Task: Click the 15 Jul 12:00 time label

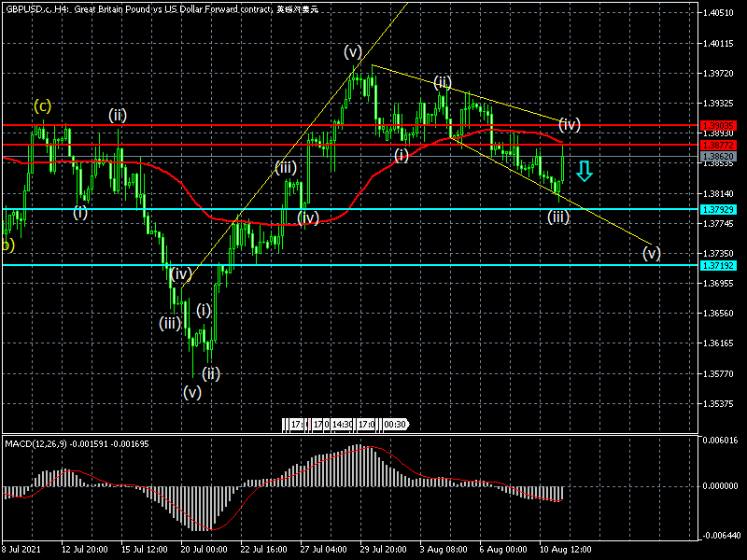Action: pyautogui.click(x=145, y=549)
